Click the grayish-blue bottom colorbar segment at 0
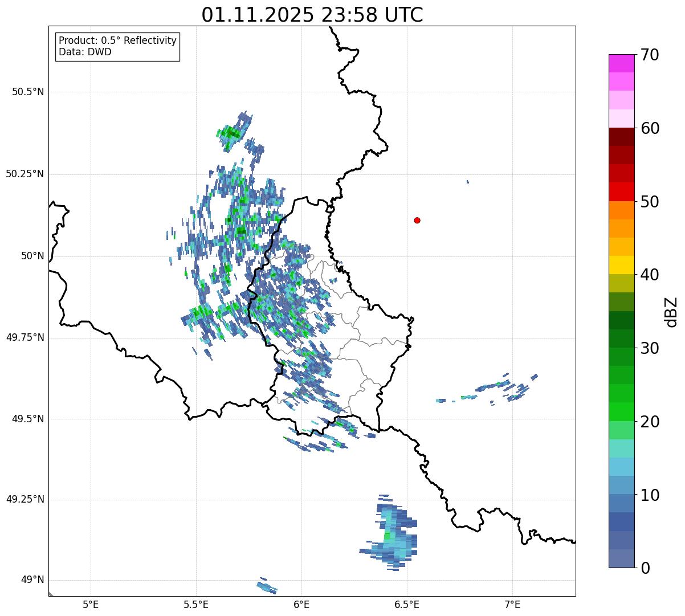The width and height of the screenshot is (685, 616). pos(621,558)
